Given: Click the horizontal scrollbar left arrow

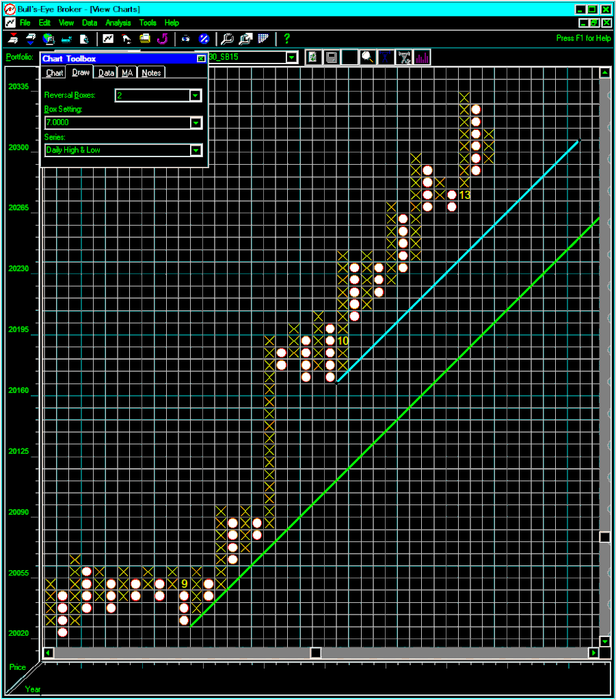Looking at the screenshot, I should [49, 653].
